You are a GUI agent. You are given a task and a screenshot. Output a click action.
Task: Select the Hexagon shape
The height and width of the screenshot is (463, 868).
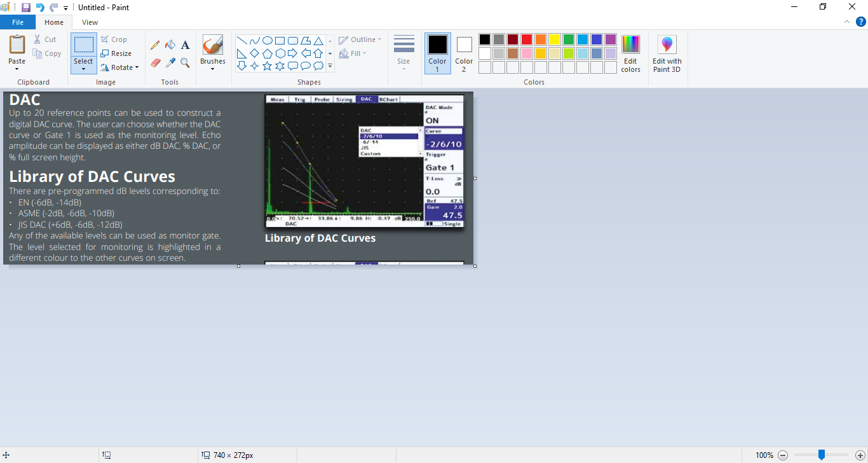tap(280, 53)
